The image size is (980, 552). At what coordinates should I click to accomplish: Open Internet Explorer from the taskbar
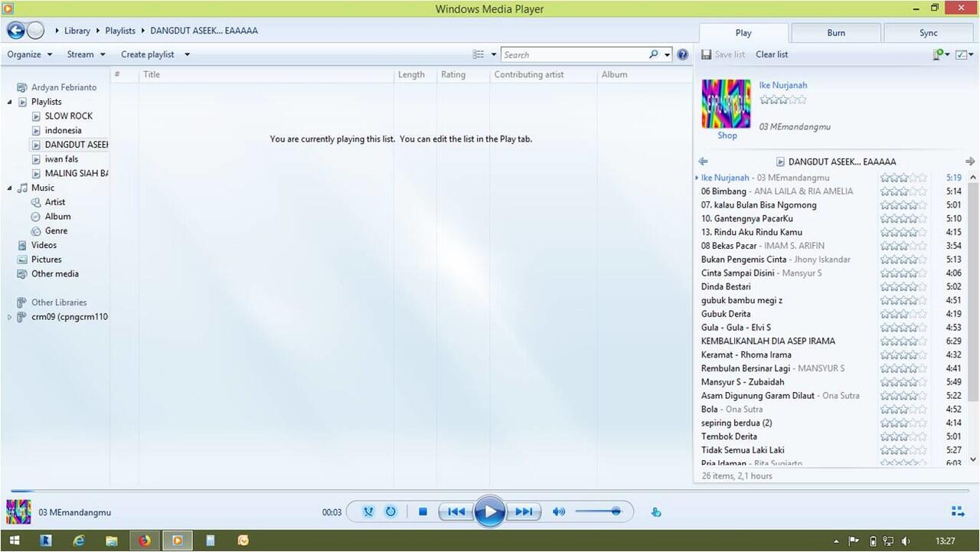tap(79, 541)
